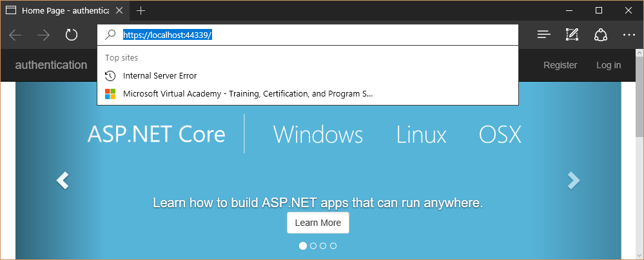644x260 pixels.
Task: Refresh the page with the reload icon
Action: pos(72,35)
